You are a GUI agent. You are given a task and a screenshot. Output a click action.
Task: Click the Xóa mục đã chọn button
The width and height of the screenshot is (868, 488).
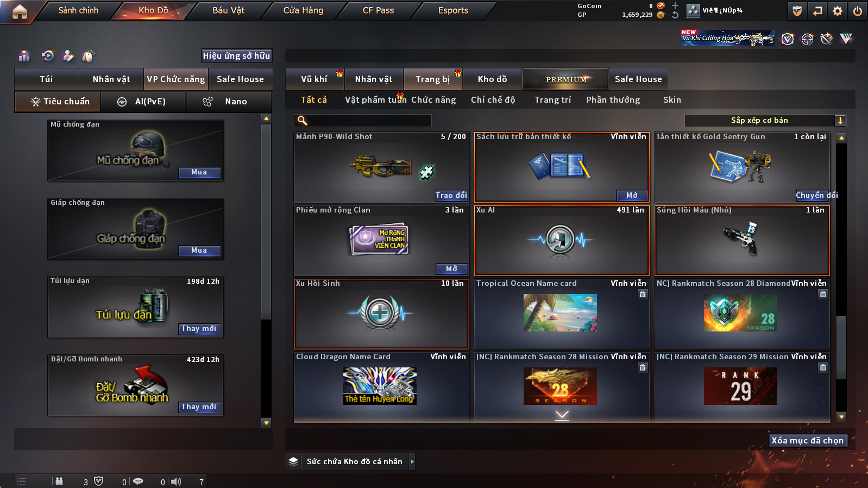(808, 440)
